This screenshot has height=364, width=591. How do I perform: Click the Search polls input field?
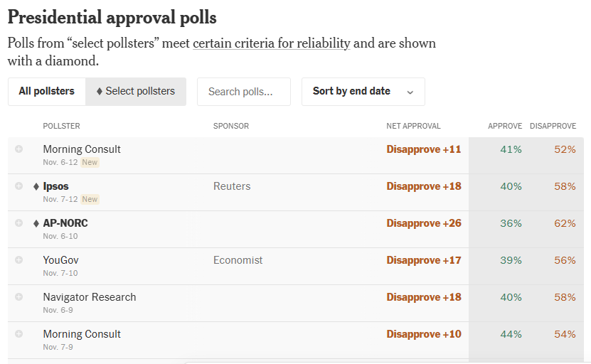[243, 91]
